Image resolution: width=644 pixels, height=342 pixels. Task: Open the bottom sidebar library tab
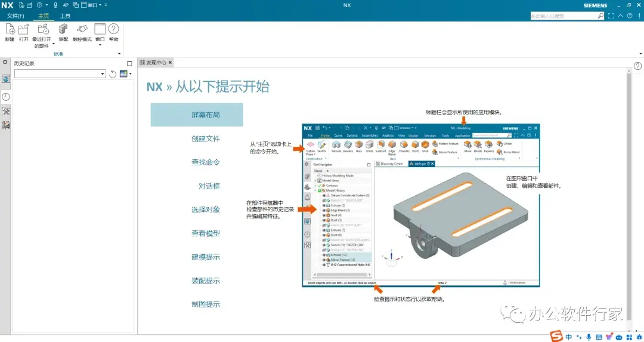[6, 125]
